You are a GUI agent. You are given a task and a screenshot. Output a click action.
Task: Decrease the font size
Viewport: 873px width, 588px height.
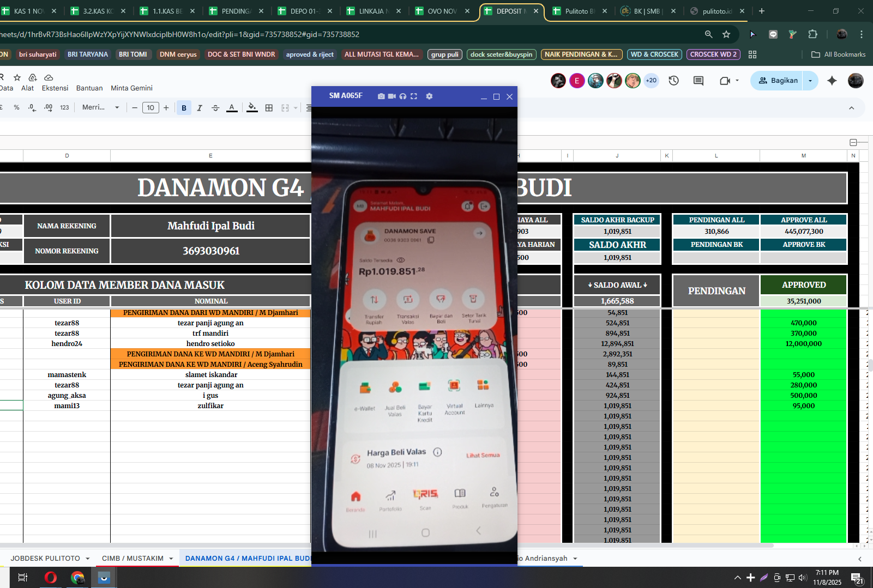coord(135,108)
